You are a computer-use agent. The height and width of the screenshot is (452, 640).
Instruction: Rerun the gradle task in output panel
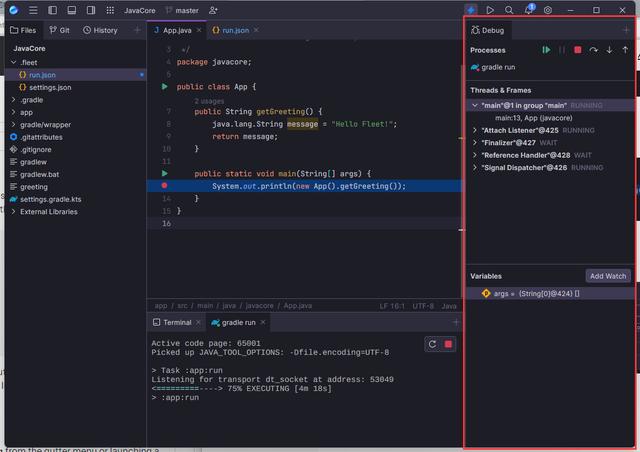[x=432, y=345]
